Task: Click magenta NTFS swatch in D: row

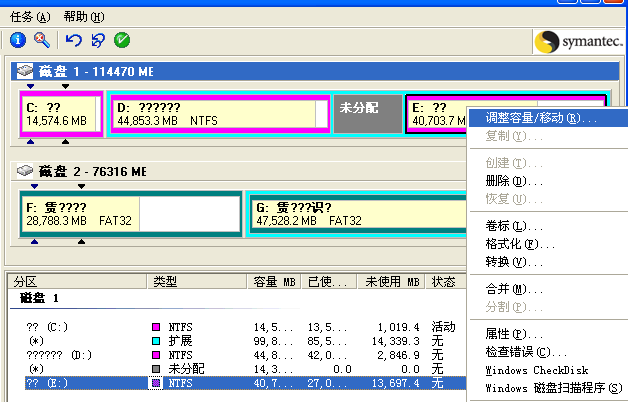Action: click(x=155, y=354)
